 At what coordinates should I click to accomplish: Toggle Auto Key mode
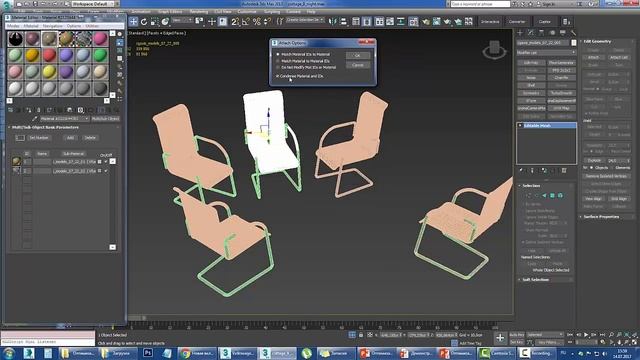(x=517, y=335)
